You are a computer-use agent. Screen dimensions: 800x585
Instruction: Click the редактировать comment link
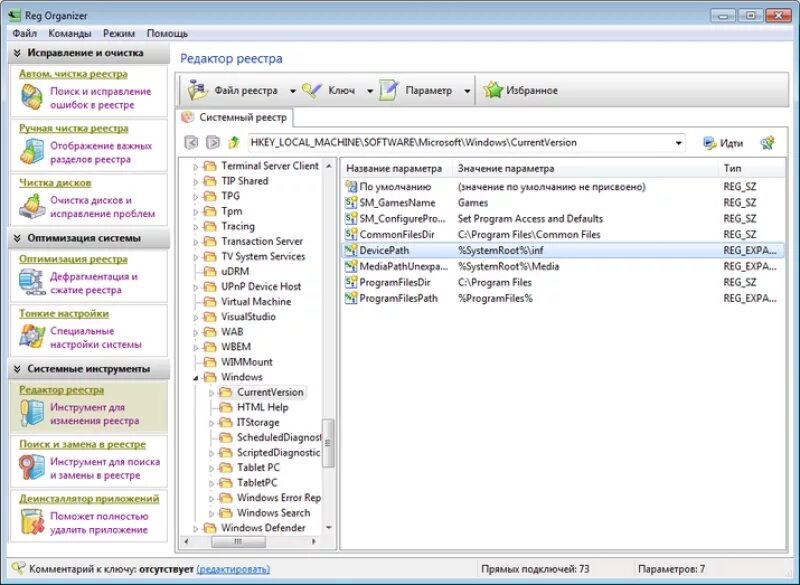click(233, 569)
